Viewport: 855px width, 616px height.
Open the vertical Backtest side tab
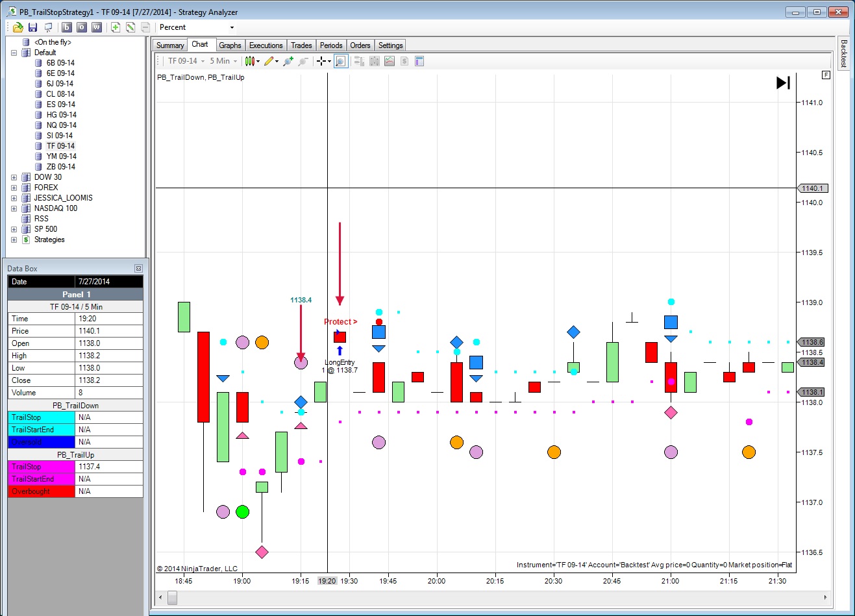844,53
